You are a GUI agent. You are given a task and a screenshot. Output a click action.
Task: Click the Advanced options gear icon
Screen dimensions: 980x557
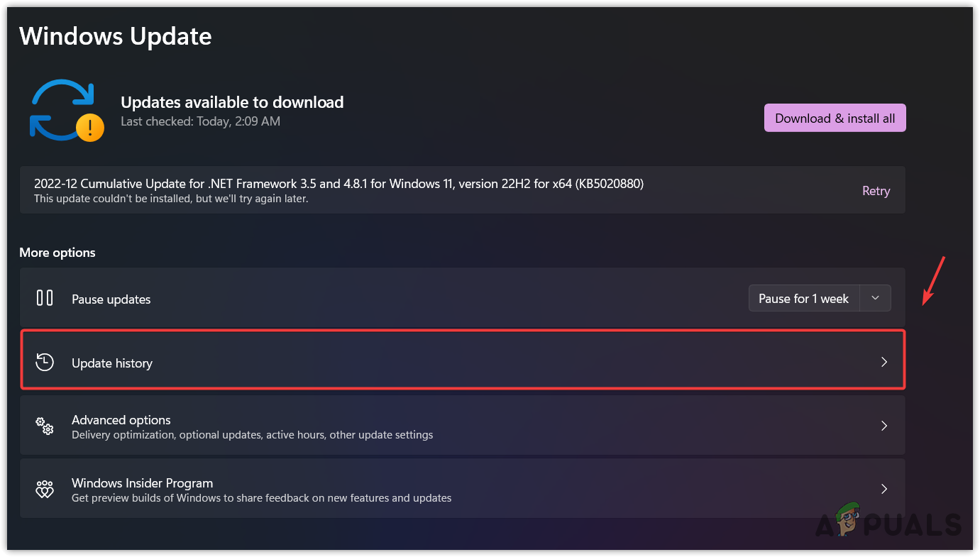pos(44,426)
